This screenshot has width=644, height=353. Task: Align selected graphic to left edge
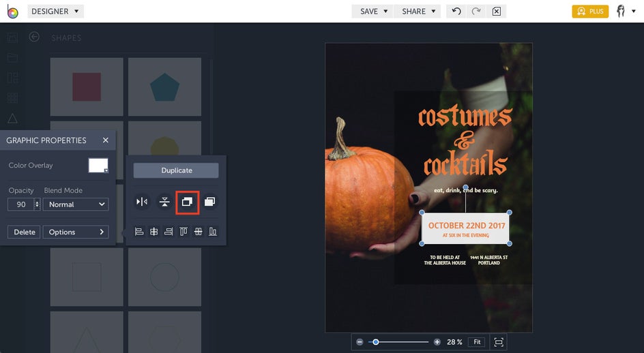tap(139, 232)
